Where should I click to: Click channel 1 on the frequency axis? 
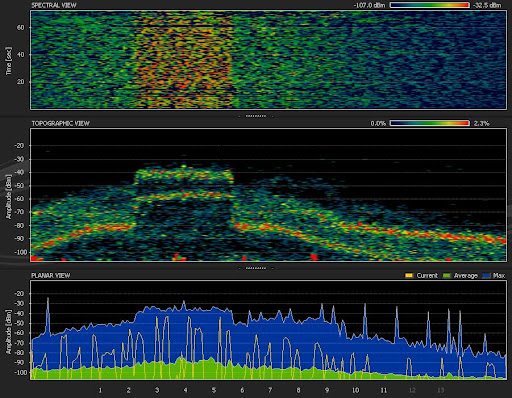pos(100,390)
